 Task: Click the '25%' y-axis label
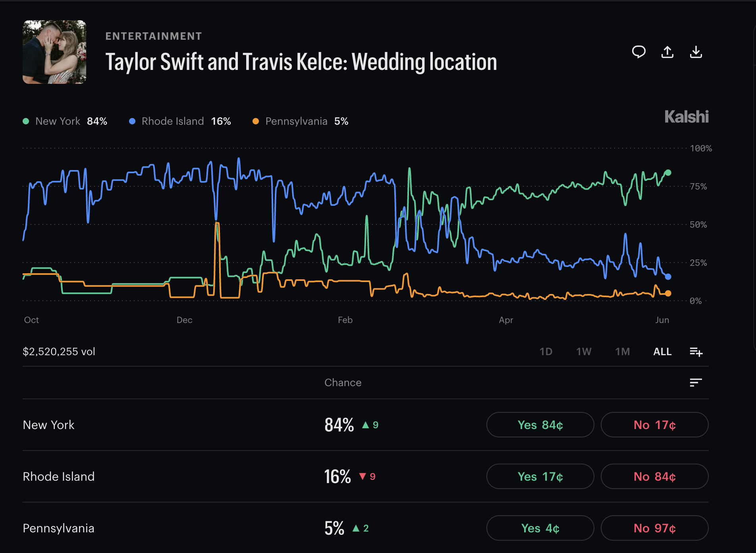698,263
